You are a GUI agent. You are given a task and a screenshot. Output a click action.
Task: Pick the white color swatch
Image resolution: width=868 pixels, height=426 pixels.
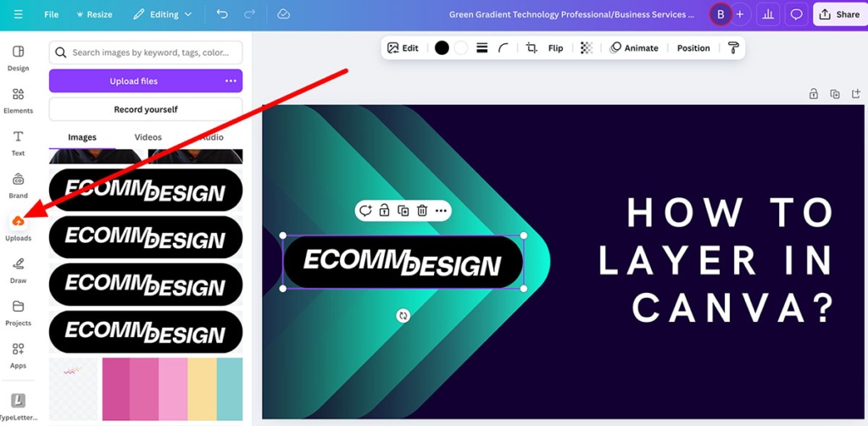click(x=461, y=48)
